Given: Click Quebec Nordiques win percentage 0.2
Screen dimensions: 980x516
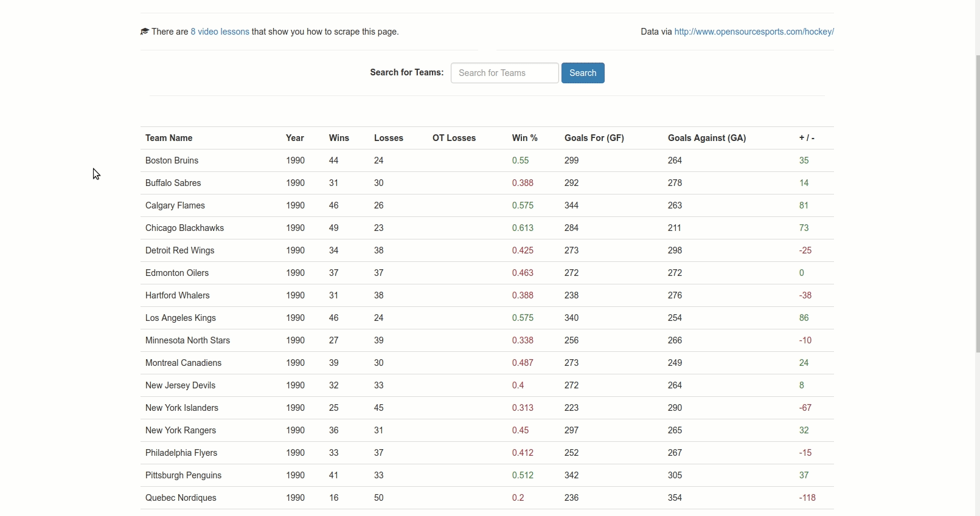Looking at the screenshot, I should pos(518,498).
